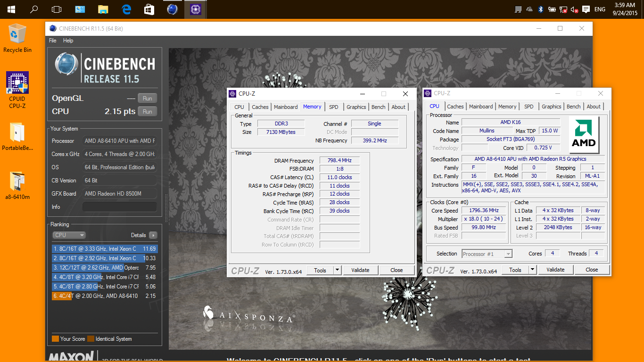Select ranking row 3 AMD Opteron 7.95
The width and height of the screenshot is (644, 362).
pos(104,268)
